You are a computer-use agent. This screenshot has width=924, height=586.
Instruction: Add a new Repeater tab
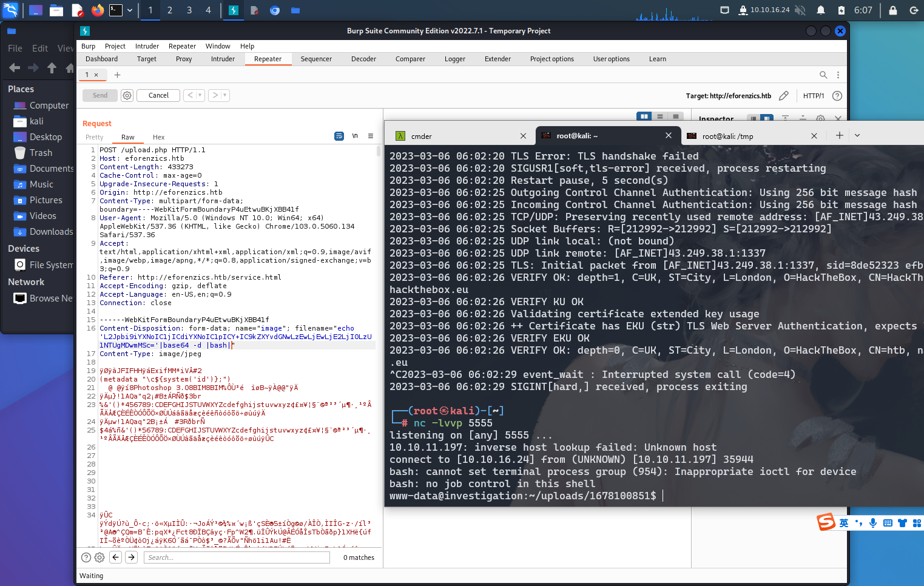point(117,75)
